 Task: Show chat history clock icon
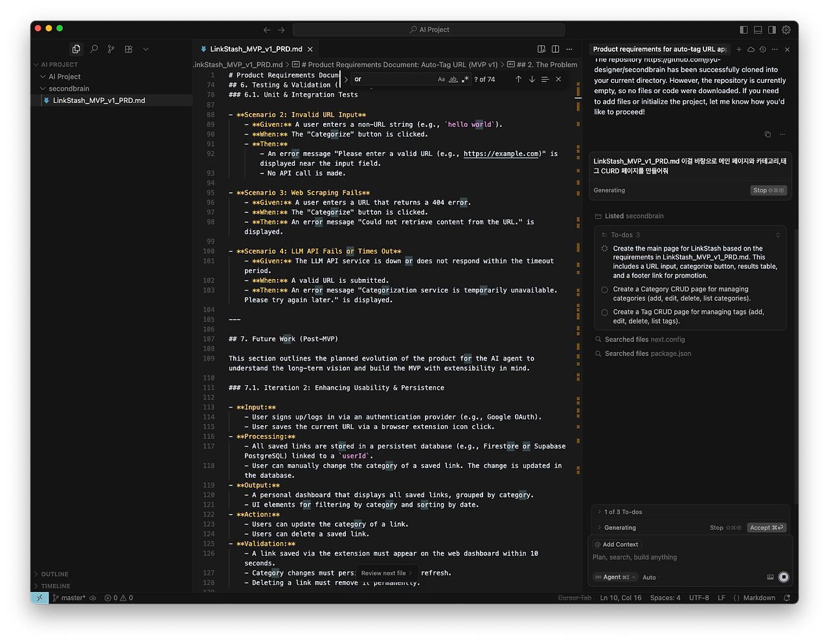(x=763, y=49)
